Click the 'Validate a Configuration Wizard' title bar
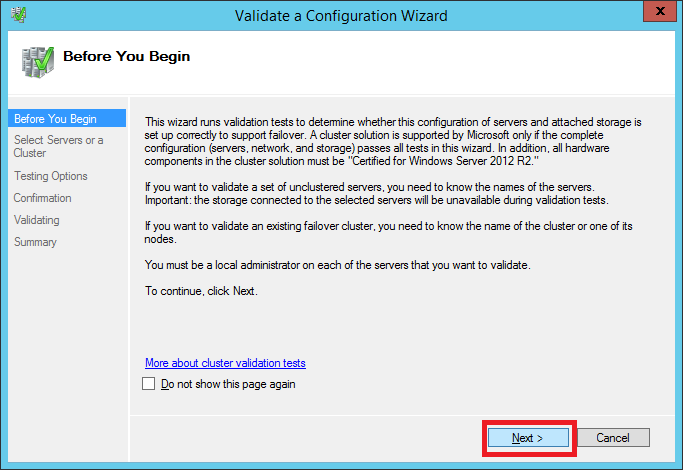Screen dimensions: 683x470 click(x=340, y=15)
